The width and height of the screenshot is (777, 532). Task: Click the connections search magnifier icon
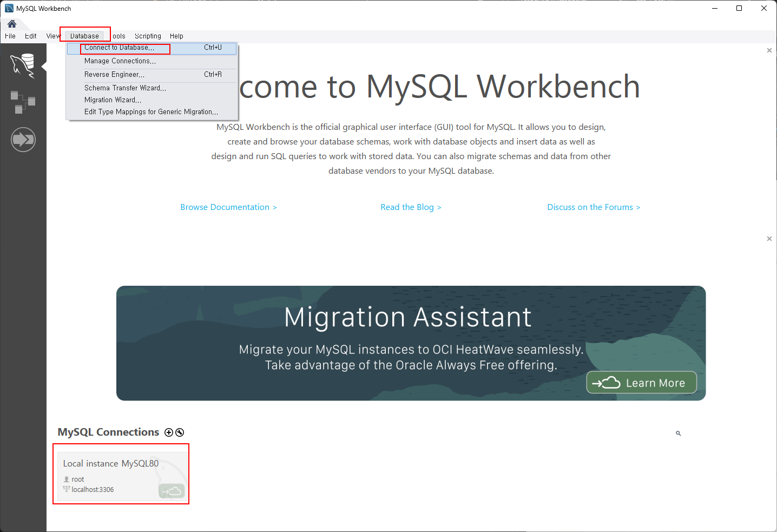(x=678, y=434)
